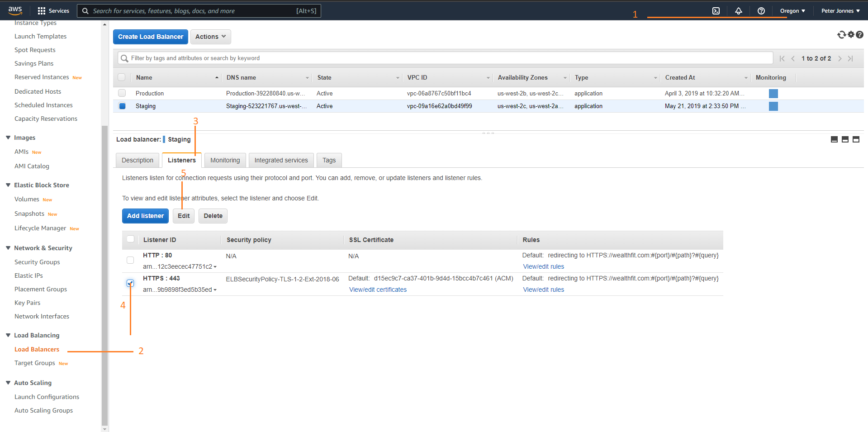This screenshot has height=432, width=868.
Task: Open the Oregon region dropdown
Action: pos(792,11)
